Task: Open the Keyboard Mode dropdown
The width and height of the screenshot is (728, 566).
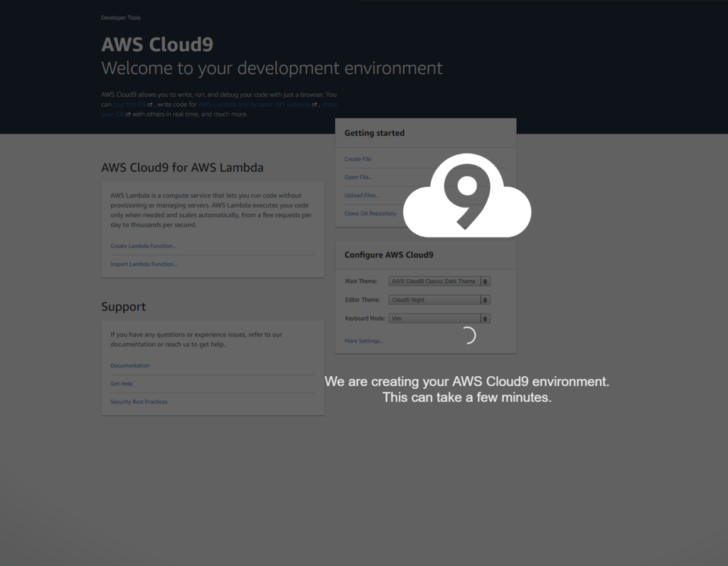Action: click(x=439, y=319)
